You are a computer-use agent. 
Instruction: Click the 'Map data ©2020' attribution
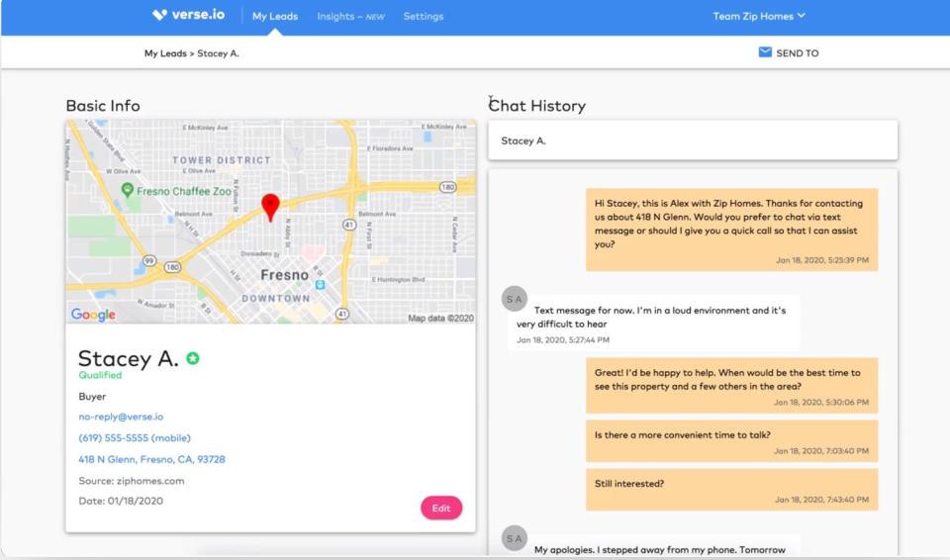pyautogui.click(x=440, y=319)
